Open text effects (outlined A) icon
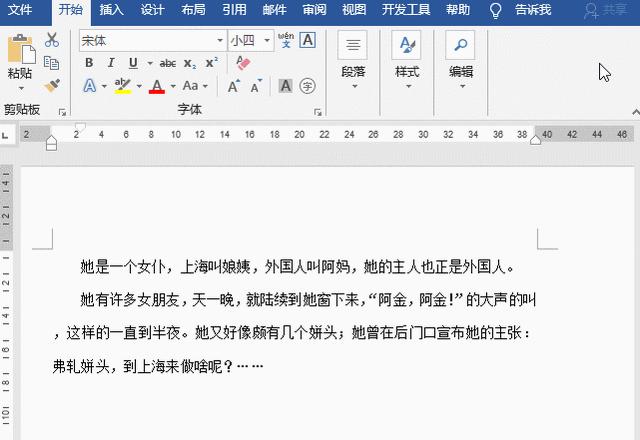Image resolution: width=640 pixels, height=440 pixels. click(89, 86)
